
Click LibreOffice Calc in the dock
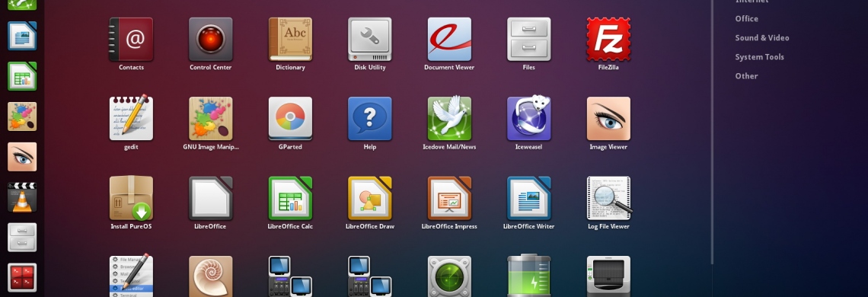[22, 76]
